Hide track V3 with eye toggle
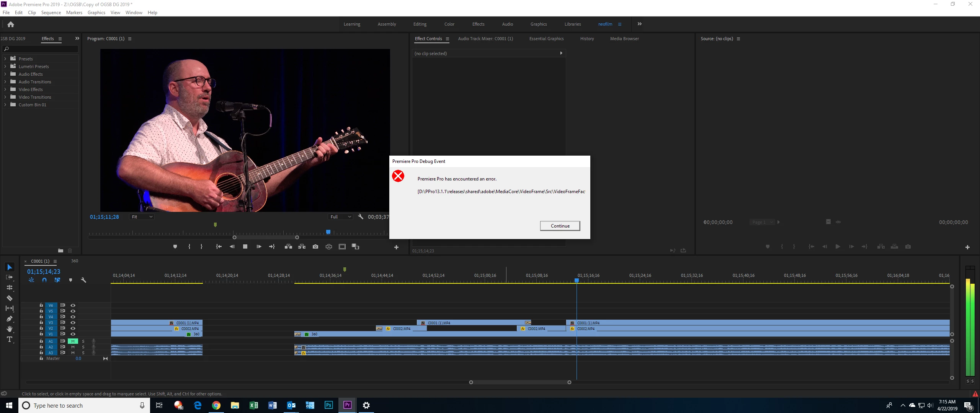This screenshot has width=980, height=413. 73,322
